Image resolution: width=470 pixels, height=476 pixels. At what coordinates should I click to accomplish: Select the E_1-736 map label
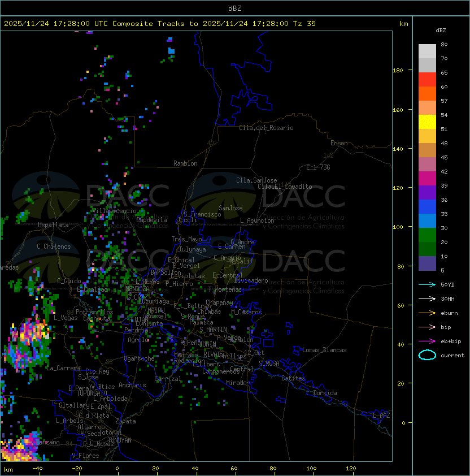pos(318,167)
